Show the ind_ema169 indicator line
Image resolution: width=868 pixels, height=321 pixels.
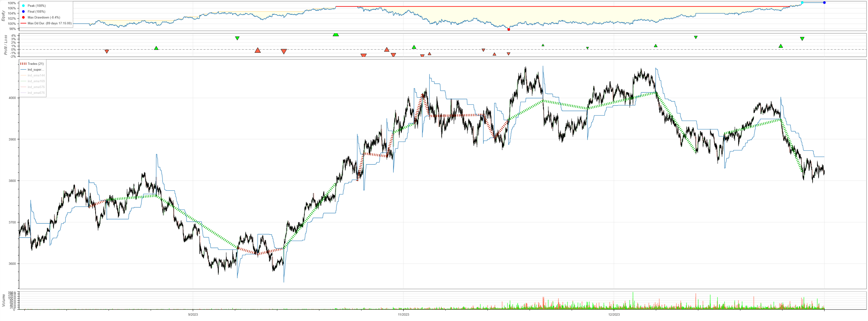(36, 81)
